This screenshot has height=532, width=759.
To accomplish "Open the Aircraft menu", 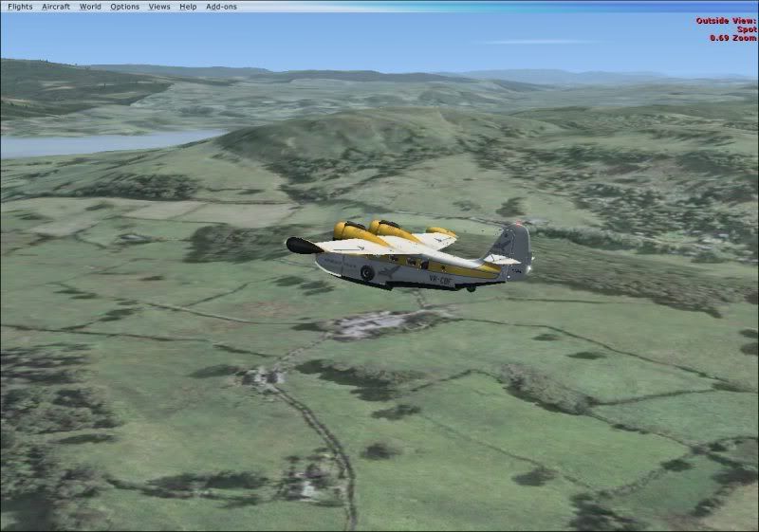I will coord(56,7).
